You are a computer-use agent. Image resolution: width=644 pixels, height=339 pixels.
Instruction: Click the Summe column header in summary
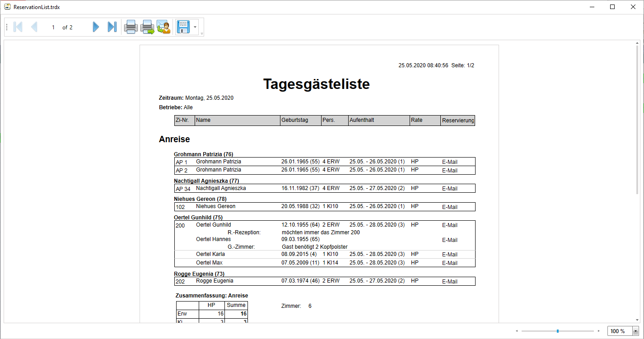point(236,305)
